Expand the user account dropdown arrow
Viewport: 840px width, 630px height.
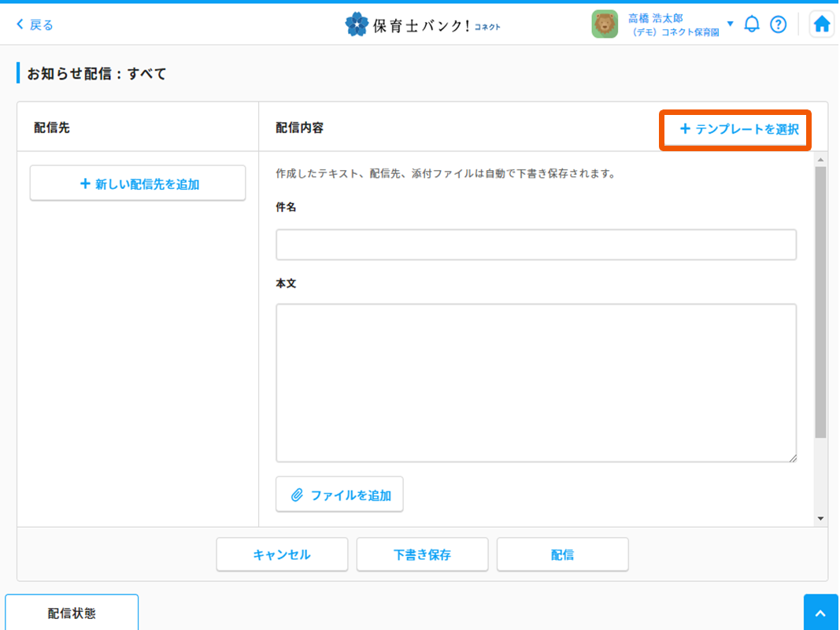tap(730, 24)
